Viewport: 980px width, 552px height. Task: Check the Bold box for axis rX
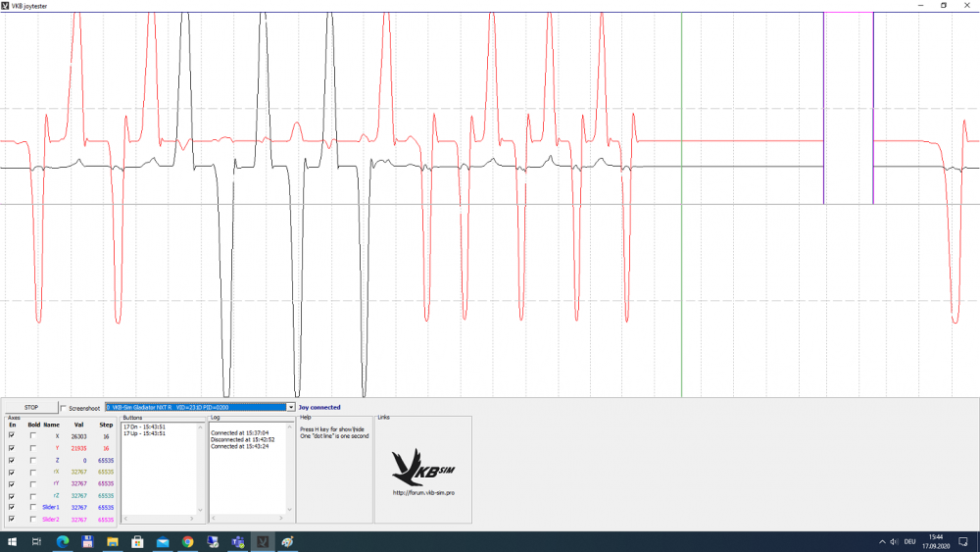coord(33,472)
